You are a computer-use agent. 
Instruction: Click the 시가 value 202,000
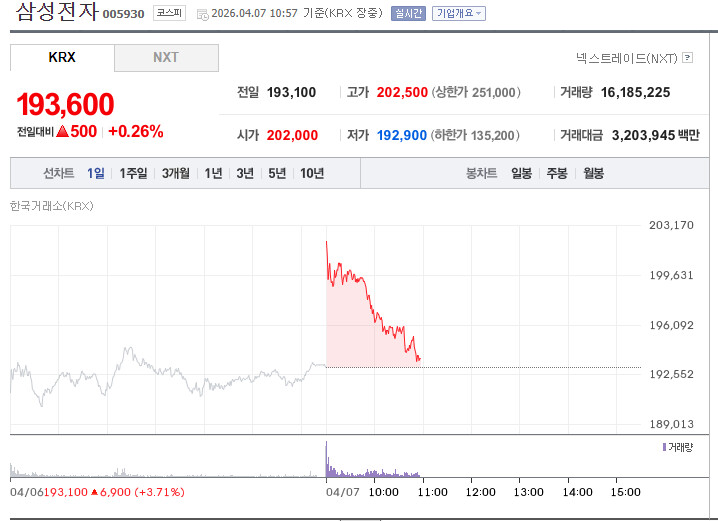pos(292,136)
